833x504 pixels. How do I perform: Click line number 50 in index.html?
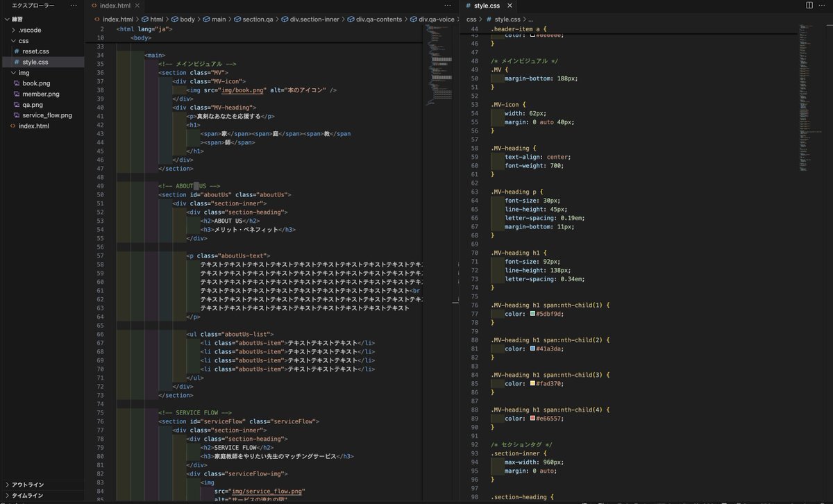point(99,195)
